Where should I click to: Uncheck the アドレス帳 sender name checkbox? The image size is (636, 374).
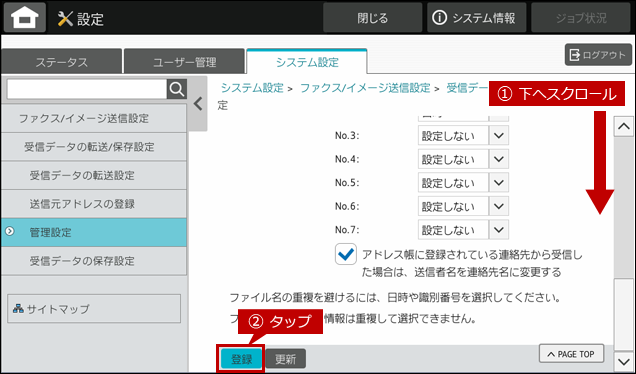pyautogui.click(x=346, y=254)
